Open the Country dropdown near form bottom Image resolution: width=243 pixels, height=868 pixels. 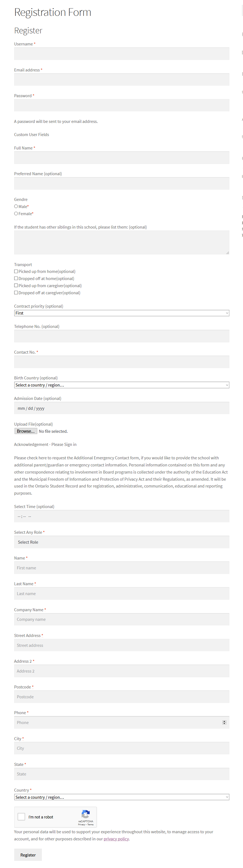pyautogui.click(x=121, y=797)
